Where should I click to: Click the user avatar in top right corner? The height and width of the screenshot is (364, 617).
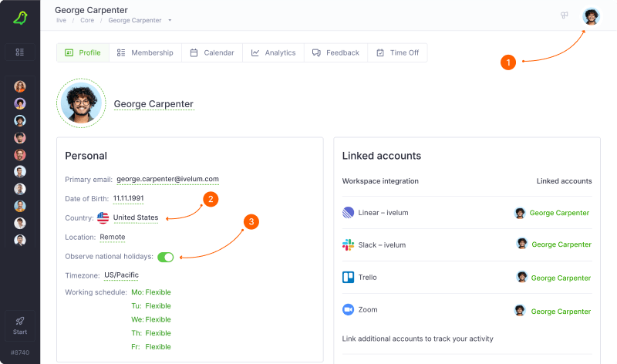[591, 17]
